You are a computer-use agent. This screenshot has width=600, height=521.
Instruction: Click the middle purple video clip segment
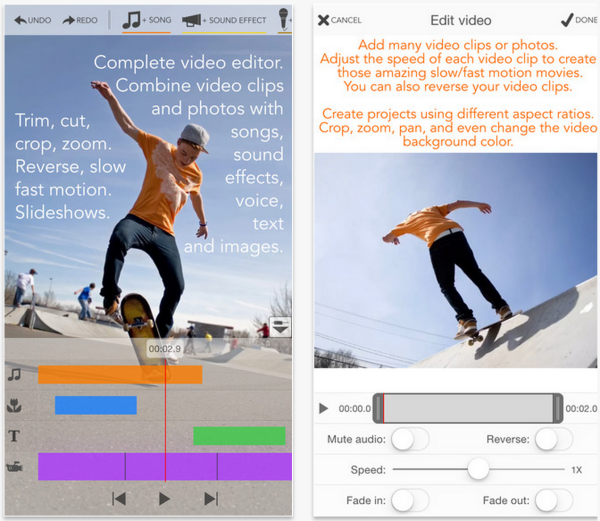tap(171, 466)
